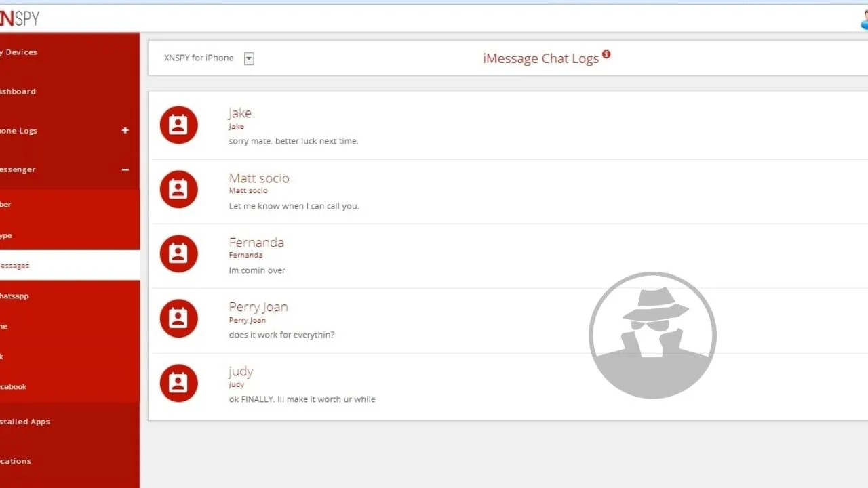
Task: Click the info icon beside iMessage Chat Logs
Action: point(606,54)
